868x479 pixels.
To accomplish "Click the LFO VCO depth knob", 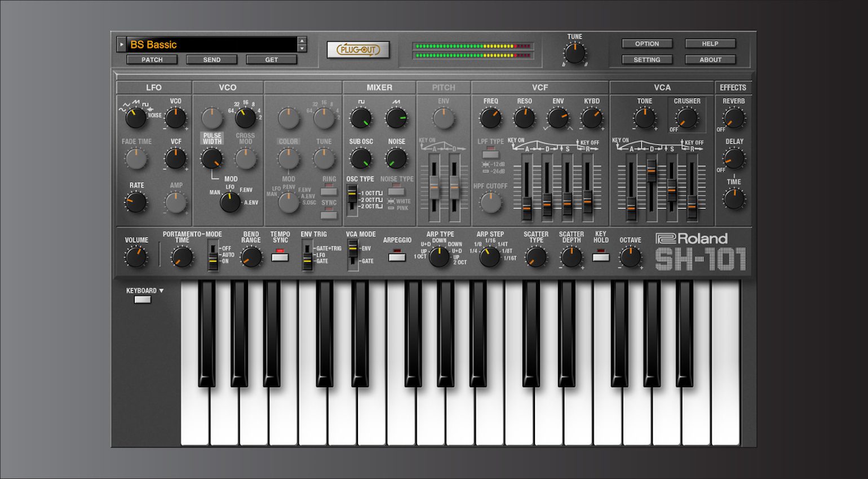I will pos(176,118).
